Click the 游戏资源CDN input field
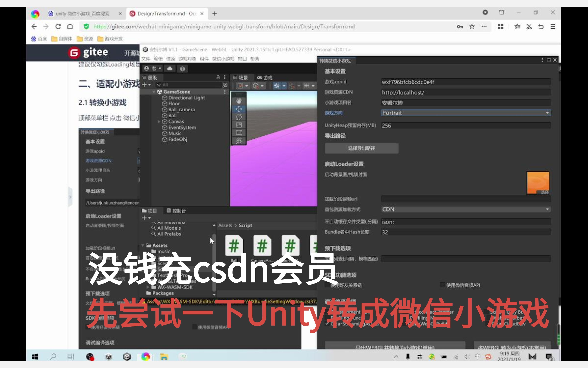 pyautogui.click(x=466, y=92)
